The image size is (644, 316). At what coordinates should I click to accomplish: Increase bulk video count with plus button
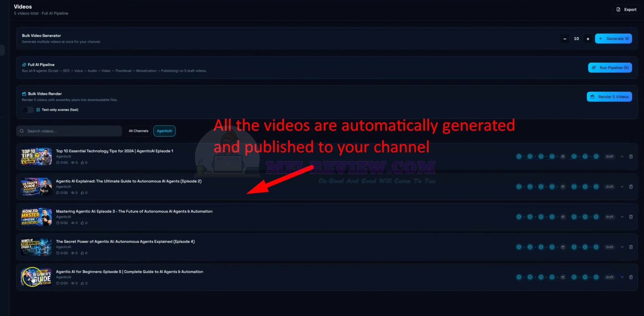[588, 39]
